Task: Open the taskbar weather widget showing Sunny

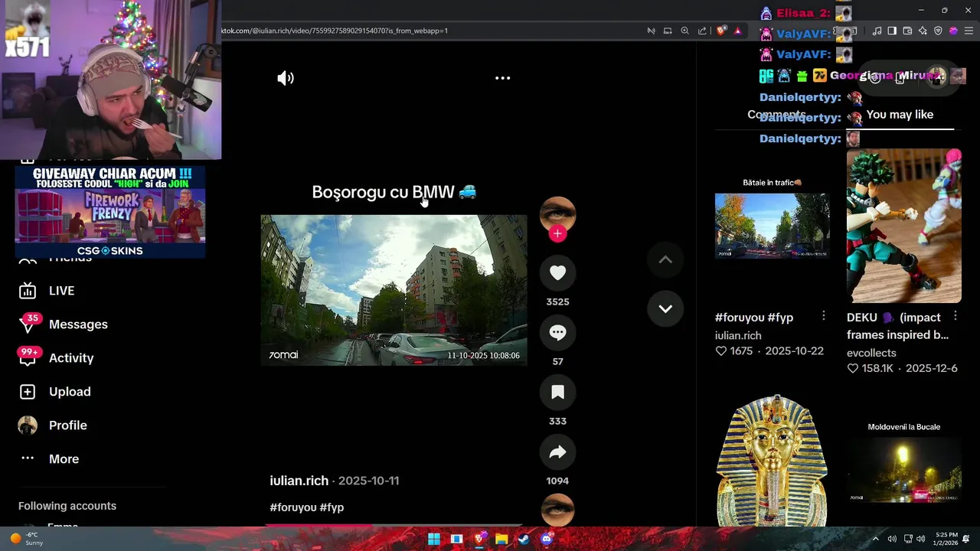Action: point(26,539)
